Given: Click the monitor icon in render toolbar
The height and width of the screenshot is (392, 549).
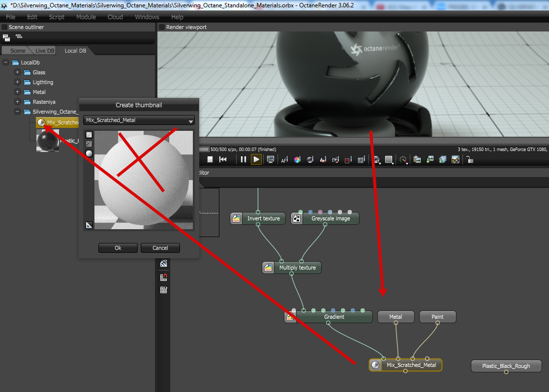Looking at the screenshot, I should (270, 159).
